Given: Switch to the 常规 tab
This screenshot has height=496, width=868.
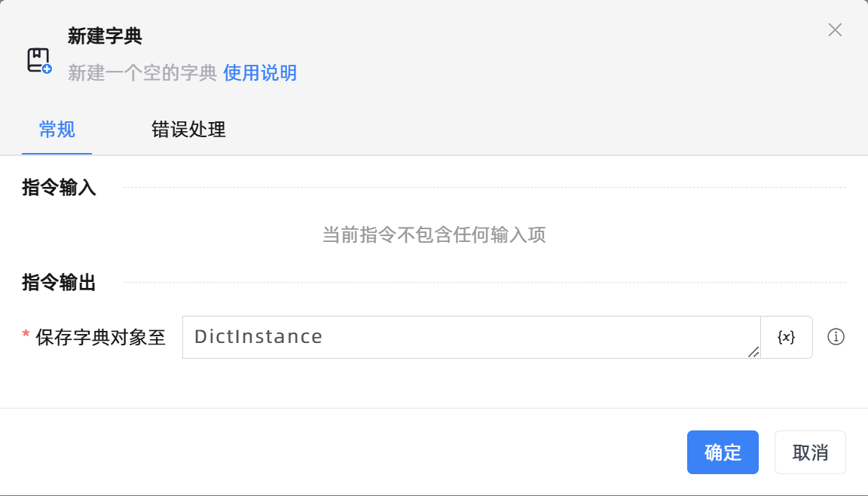Looking at the screenshot, I should [57, 130].
